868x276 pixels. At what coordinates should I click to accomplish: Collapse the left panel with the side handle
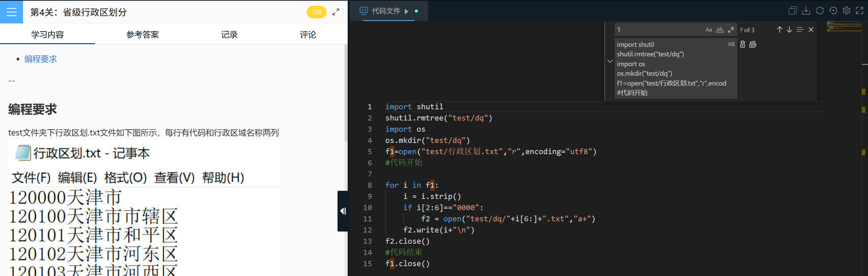click(x=343, y=211)
